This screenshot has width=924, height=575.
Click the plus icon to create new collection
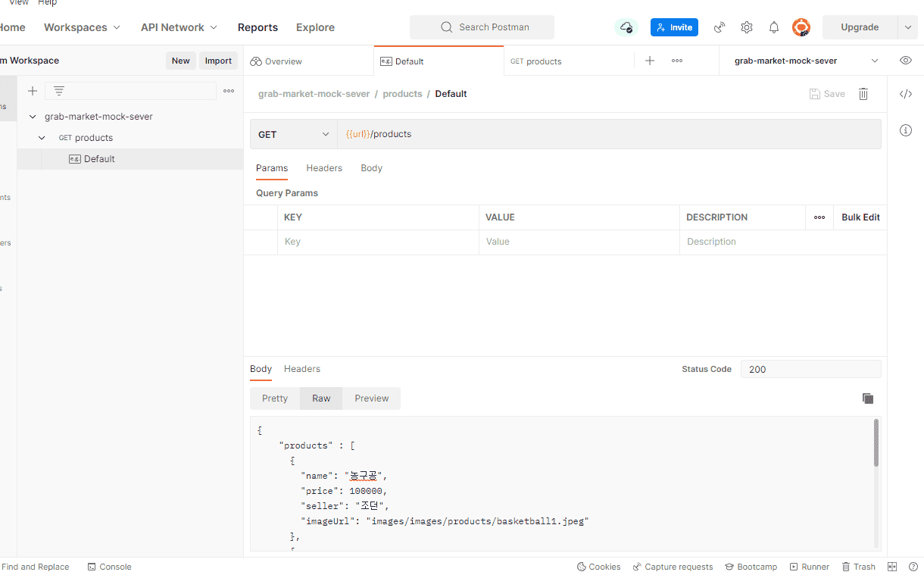click(33, 91)
